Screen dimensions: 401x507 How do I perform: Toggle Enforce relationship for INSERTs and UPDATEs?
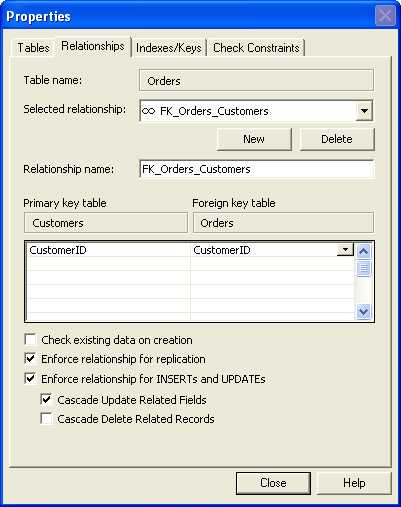pos(31,379)
